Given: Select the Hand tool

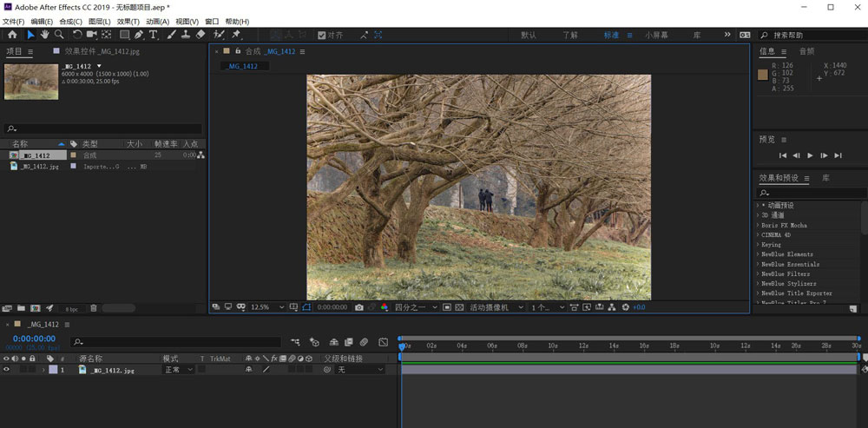Looking at the screenshot, I should click(44, 35).
